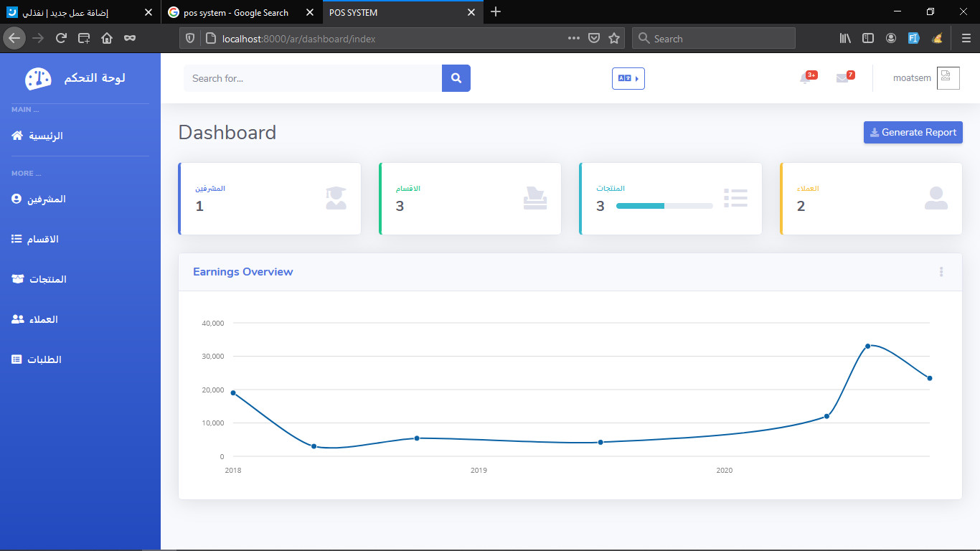Click the first chart data point at 2018
980x551 pixels.
click(233, 392)
